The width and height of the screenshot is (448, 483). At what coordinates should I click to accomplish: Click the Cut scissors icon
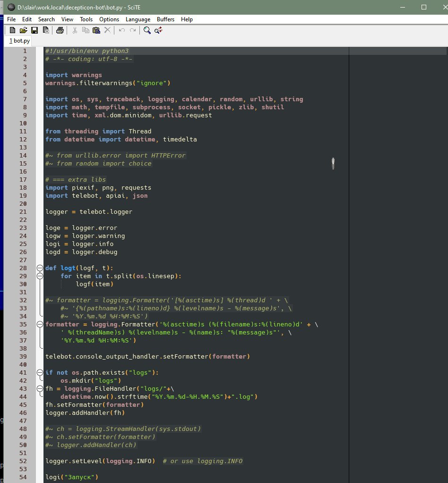[75, 30]
